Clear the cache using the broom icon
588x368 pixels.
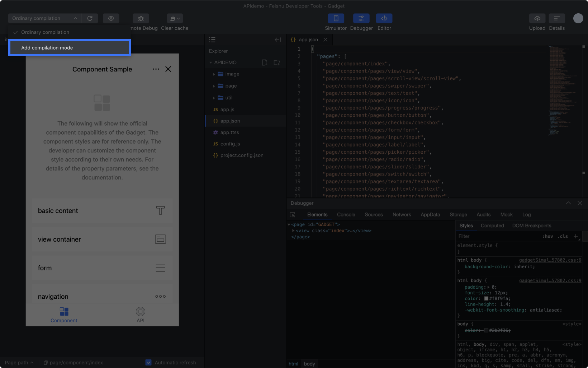click(174, 18)
